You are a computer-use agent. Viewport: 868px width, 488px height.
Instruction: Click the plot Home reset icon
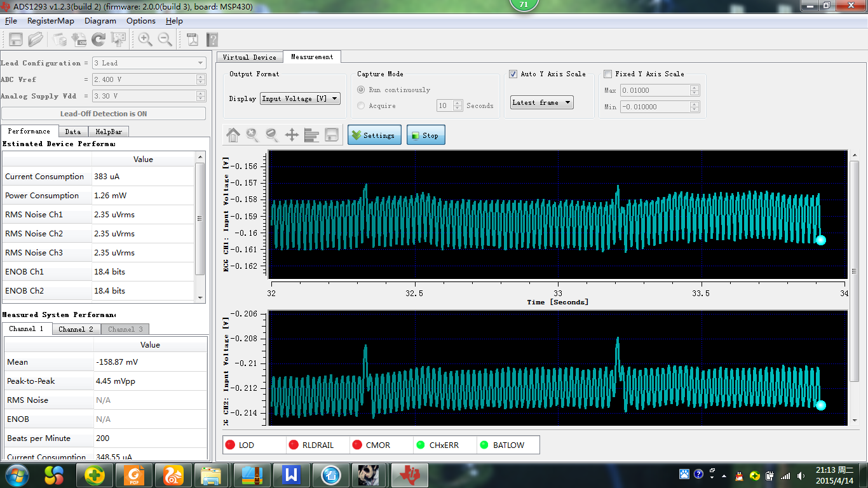tap(233, 135)
